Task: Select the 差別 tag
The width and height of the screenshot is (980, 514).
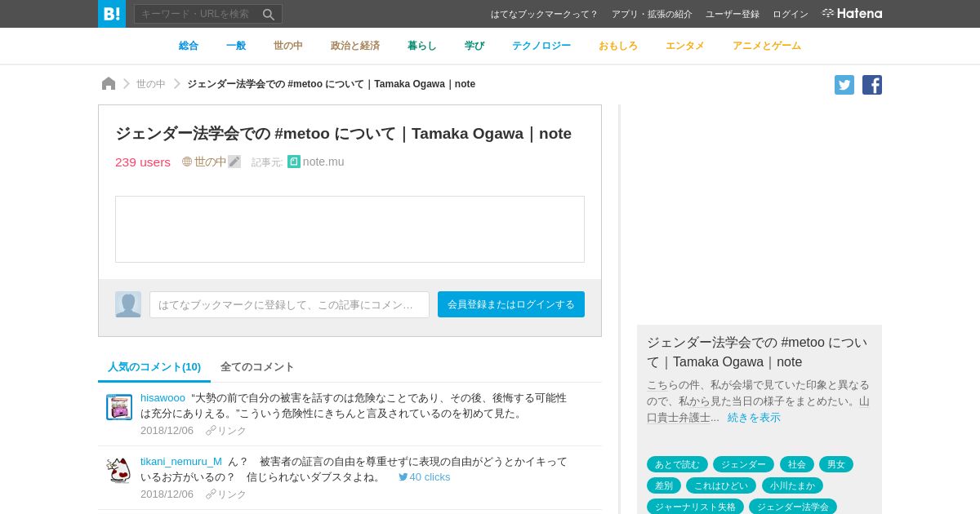Action: point(664,485)
